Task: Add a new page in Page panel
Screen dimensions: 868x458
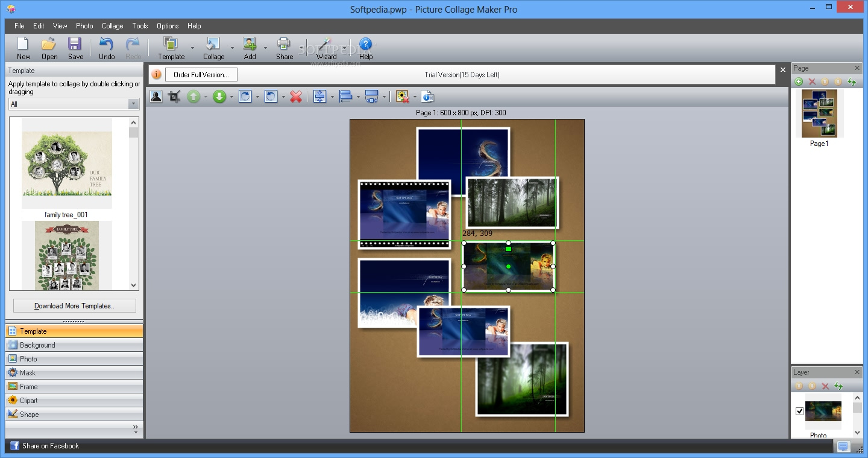Action: 799,81
